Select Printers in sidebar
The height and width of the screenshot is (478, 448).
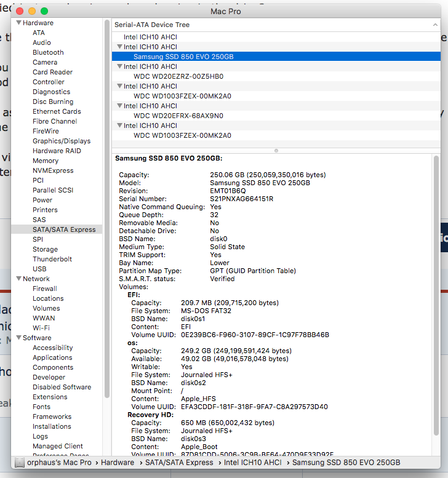click(x=45, y=210)
